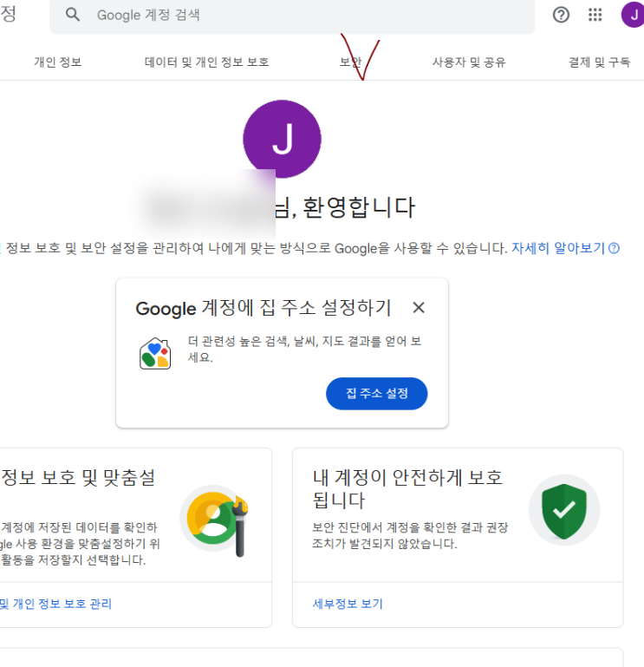Image resolution: width=644 pixels, height=667 pixels.
Task: Click the colorful home address house icon
Action: coord(155,354)
